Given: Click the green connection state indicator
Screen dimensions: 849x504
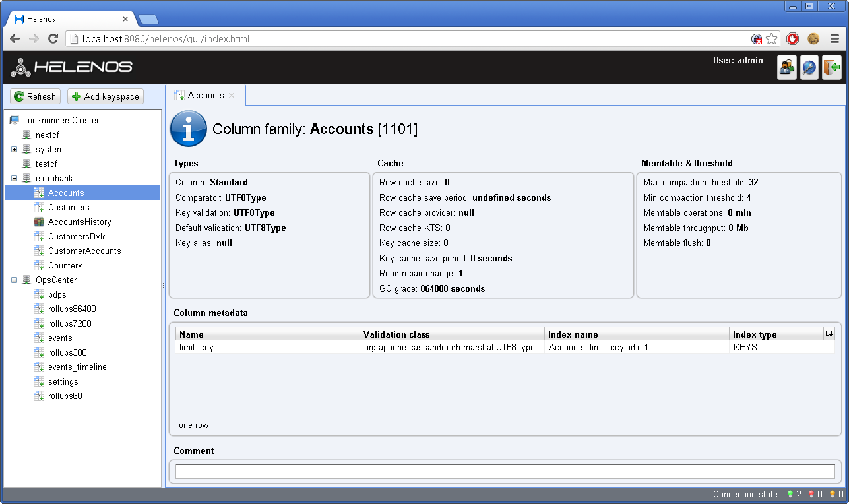Looking at the screenshot, I should pos(790,494).
